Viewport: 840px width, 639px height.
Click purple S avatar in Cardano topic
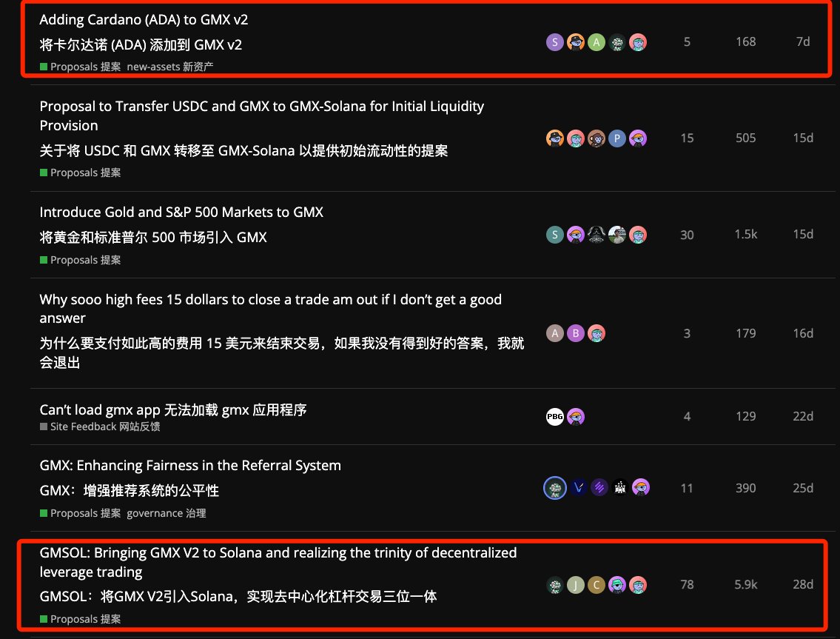555,41
